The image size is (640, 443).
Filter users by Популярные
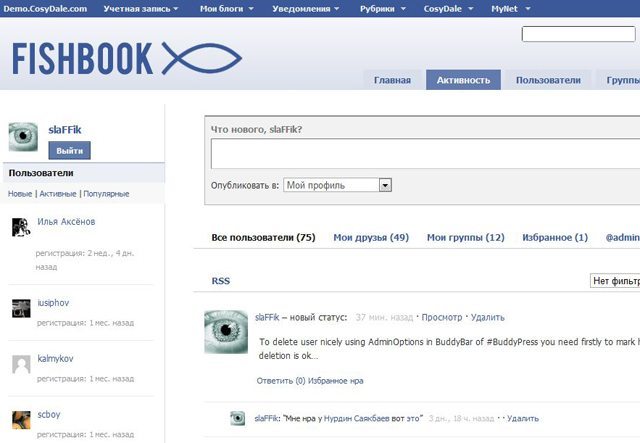click(106, 194)
